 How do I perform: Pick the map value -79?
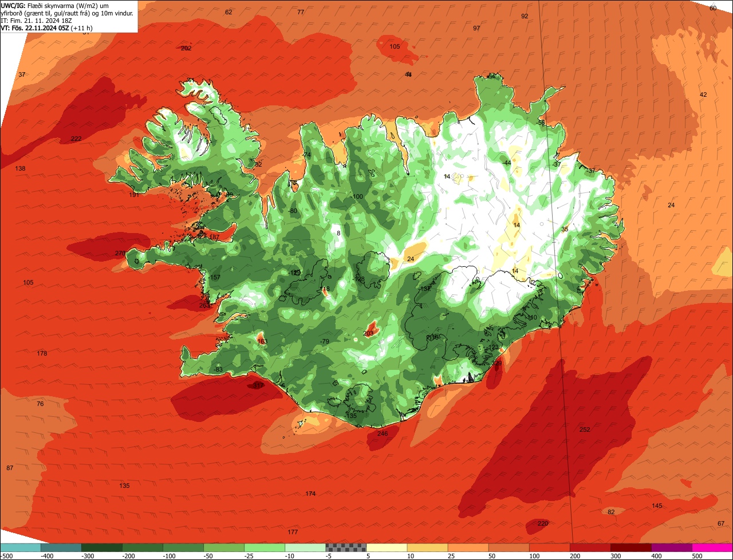click(x=325, y=341)
